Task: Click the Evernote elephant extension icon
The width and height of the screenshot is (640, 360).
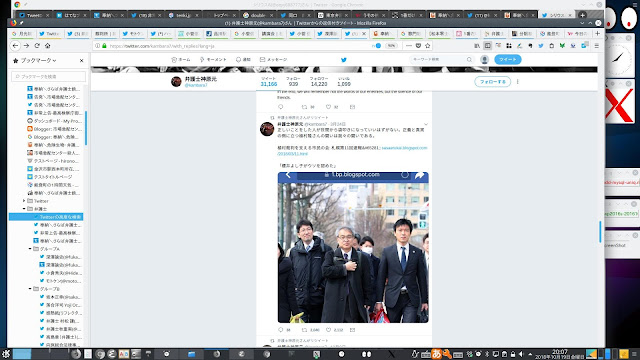Action: 530,46
